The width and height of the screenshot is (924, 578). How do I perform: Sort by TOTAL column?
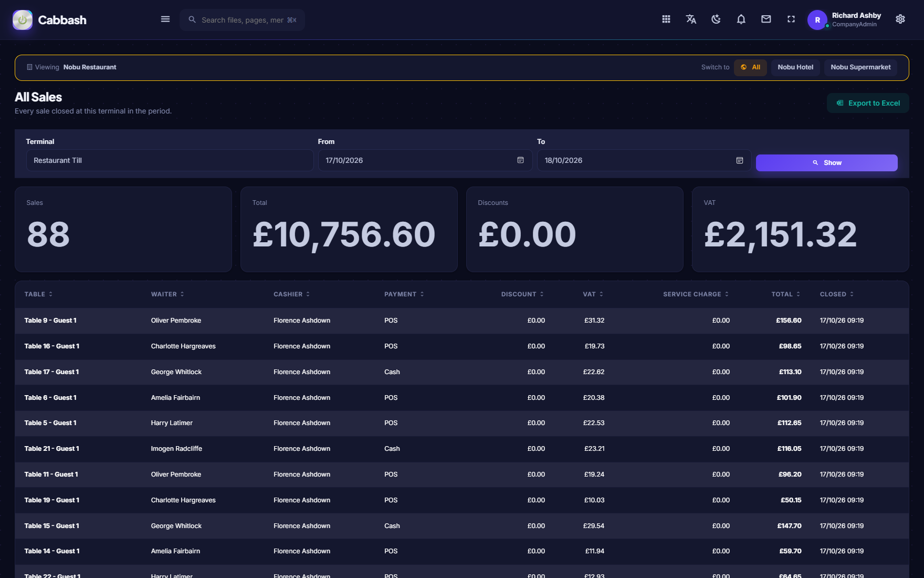click(x=785, y=294)
